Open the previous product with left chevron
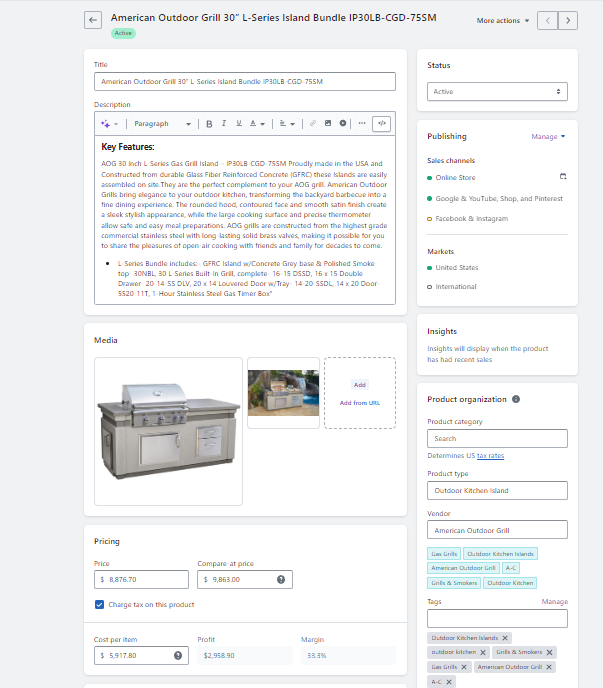The image size is (603, 688). [x=547, y=21]
